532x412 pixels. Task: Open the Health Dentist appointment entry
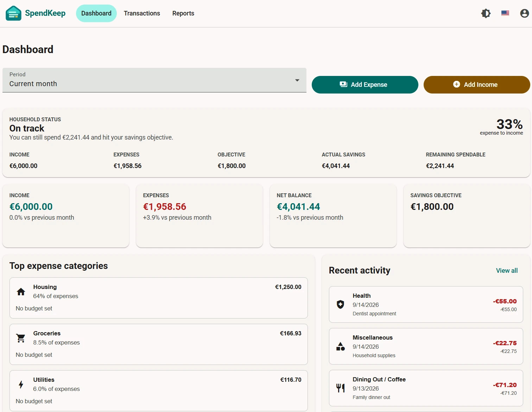pyautogui.click(x=426, y=304)
